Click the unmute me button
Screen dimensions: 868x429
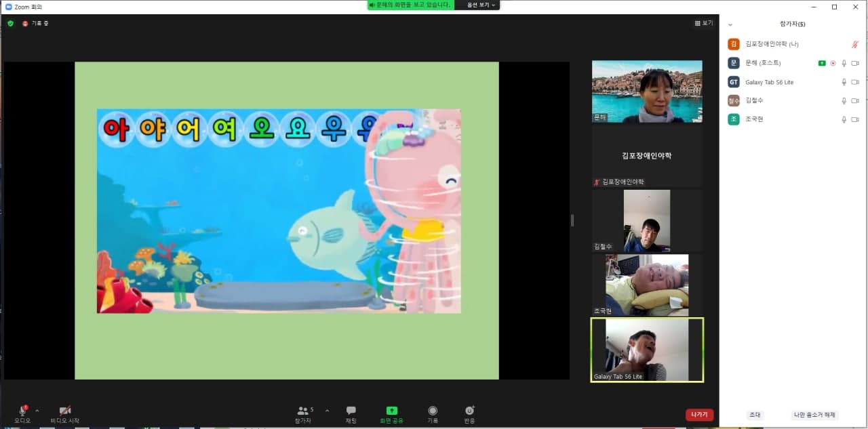pyautogui.click(x=814, y=415)
